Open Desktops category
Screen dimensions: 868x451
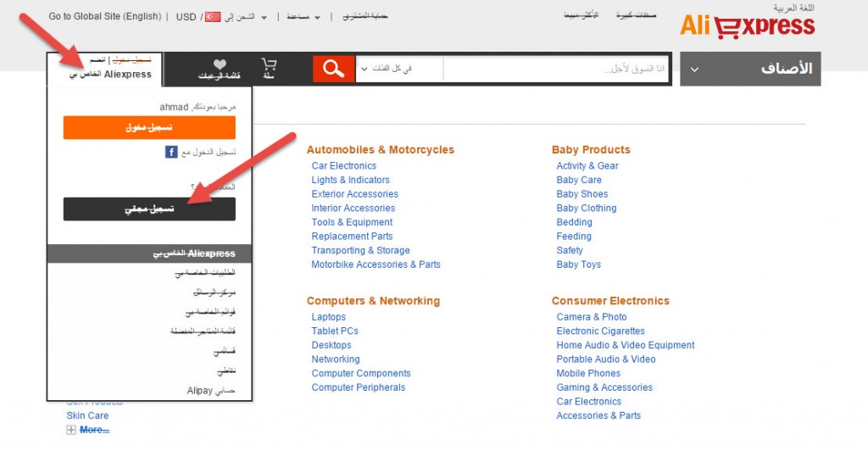click(x=331, y=345)
